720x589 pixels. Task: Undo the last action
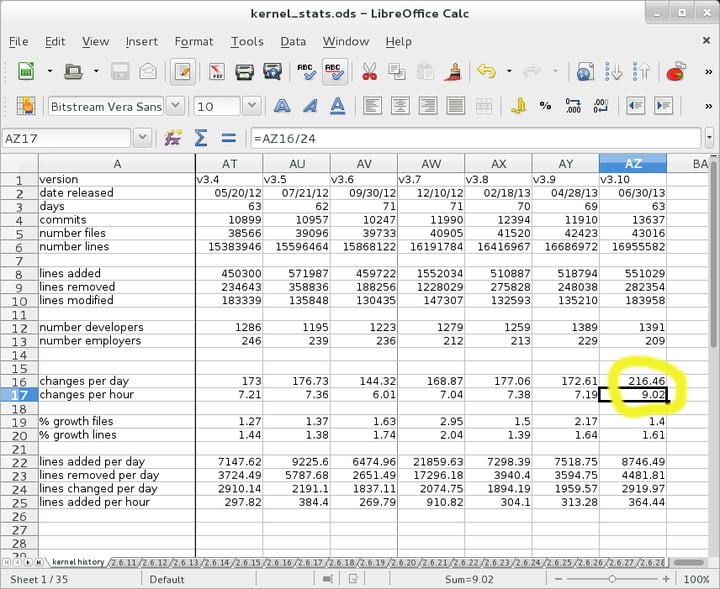[486, 71]
